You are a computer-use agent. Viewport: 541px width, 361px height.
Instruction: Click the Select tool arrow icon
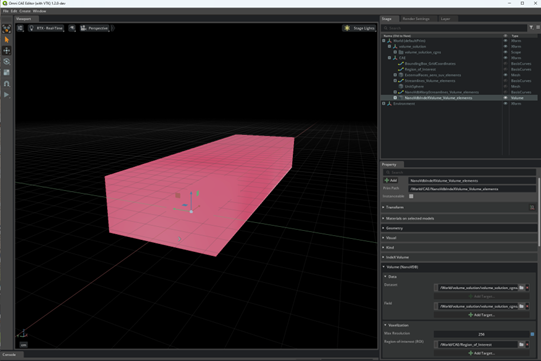[x=7, y=40]
